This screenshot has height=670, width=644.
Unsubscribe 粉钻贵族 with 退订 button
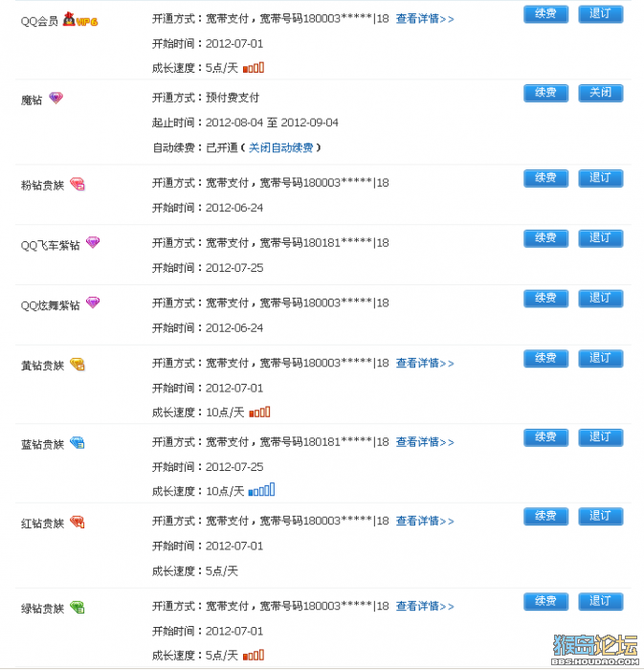click(600, 178)
